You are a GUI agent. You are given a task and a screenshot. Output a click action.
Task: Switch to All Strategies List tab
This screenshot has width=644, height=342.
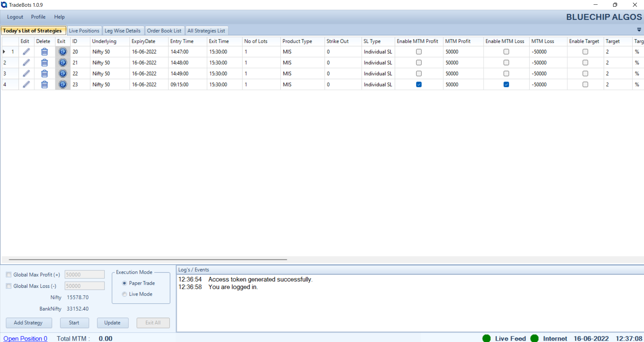point(206,31)
